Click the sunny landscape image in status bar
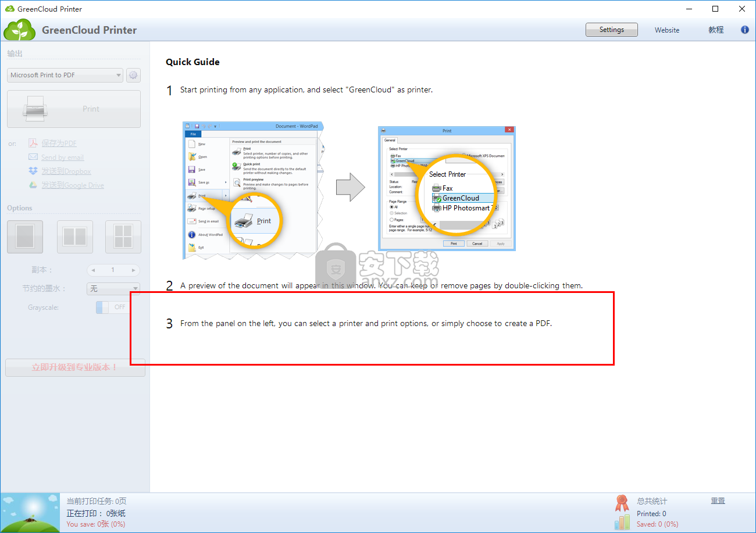756x533 pixels. (x=30, y=513)
